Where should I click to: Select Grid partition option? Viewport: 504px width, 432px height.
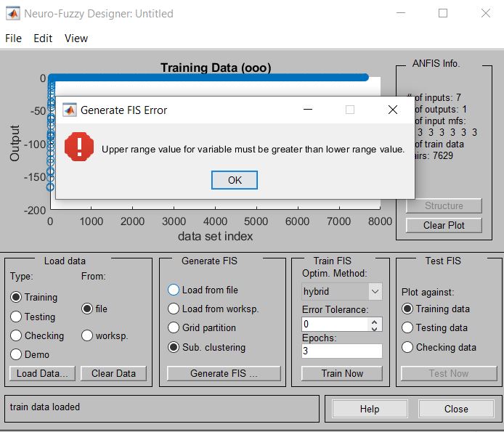pyautogui.click(x=174, y=328)
